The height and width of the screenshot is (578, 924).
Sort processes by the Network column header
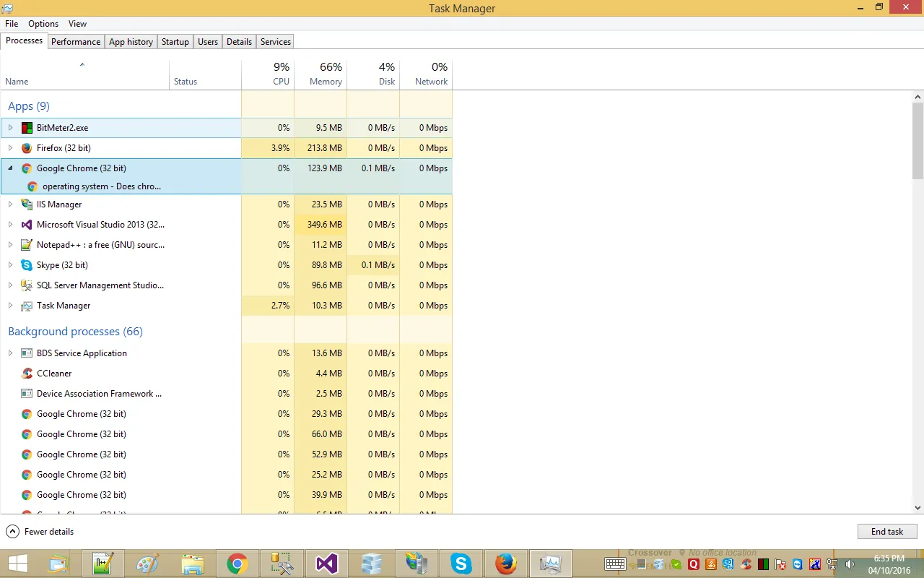pos(426,74)
